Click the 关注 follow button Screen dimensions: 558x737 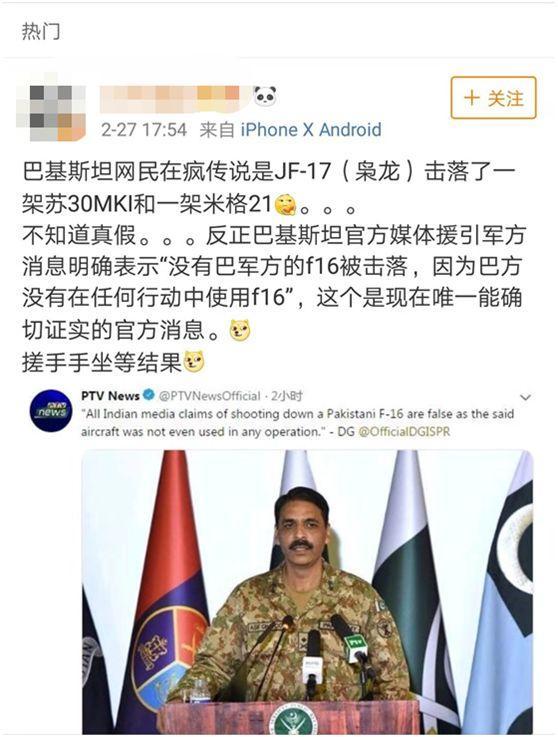[493, 98]
